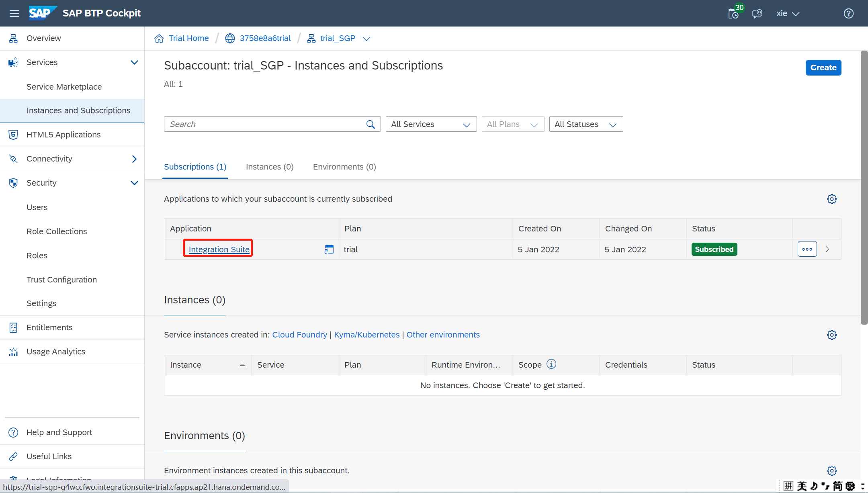Click the Useful Links chain icon
The image size is (868, 493).
[x=13, y=456]
